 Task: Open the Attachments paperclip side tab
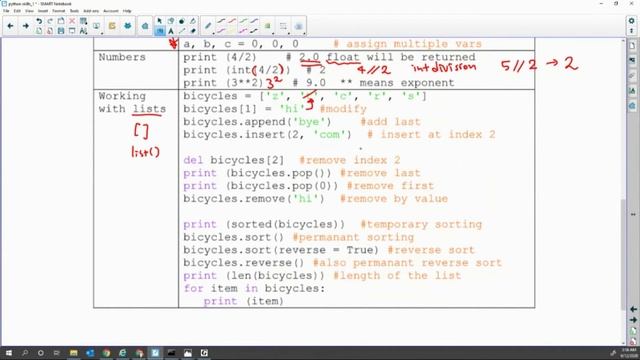[632, 76]
